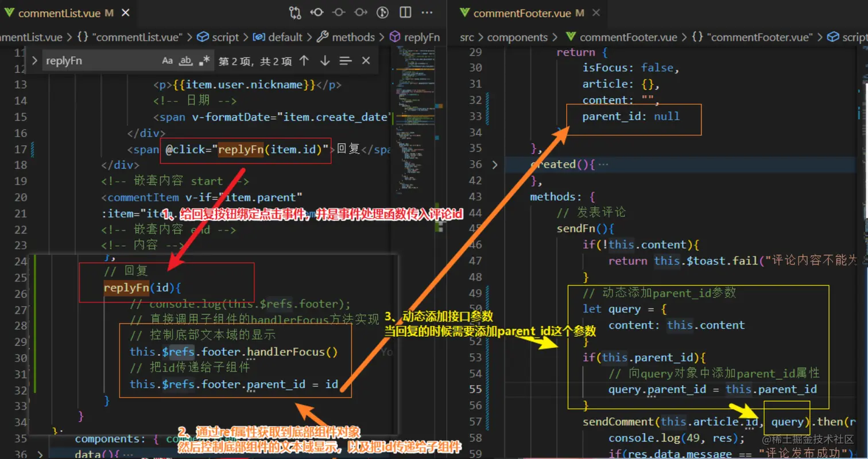The width and height of the screenshot is (868, 459).
Task: Click the ellipsis after created(){ to expand it
Action: click(603, 165)
